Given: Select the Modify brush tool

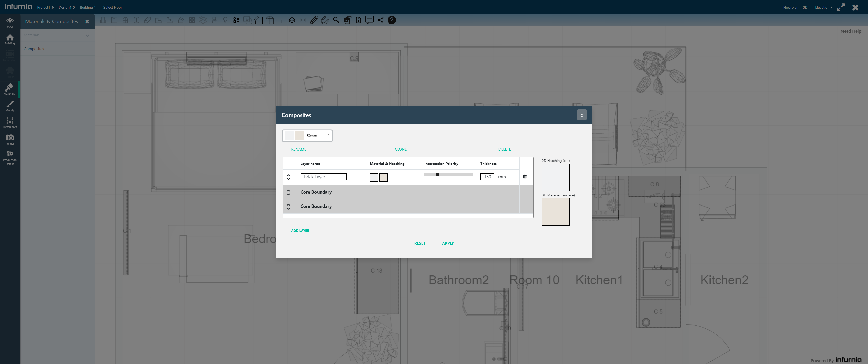Looking at the screenshot, I should coord(10,106).
